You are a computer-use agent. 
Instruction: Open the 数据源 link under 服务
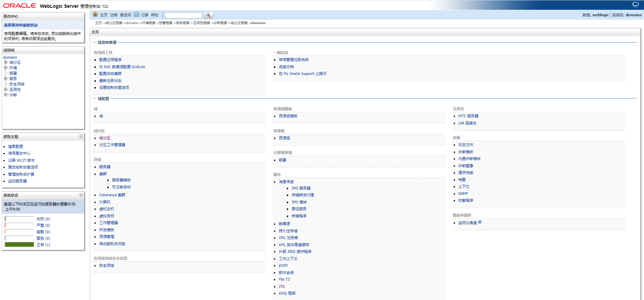coord(284,224)
